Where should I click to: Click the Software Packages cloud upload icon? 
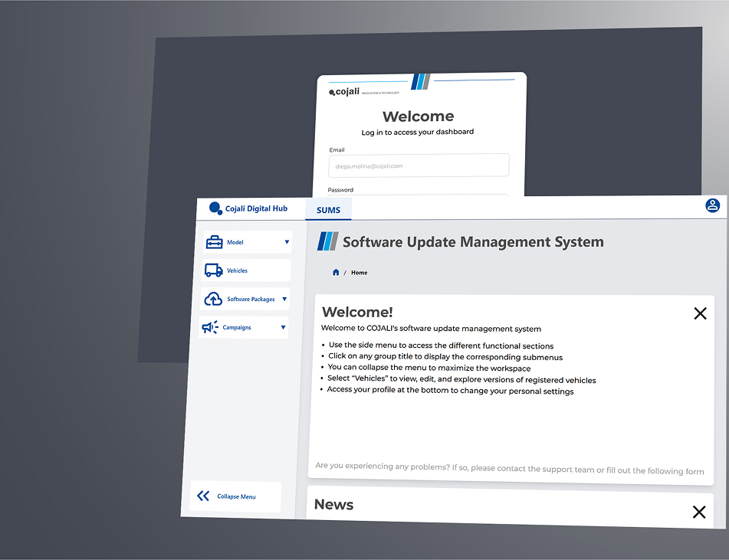[x=214, y=299]
